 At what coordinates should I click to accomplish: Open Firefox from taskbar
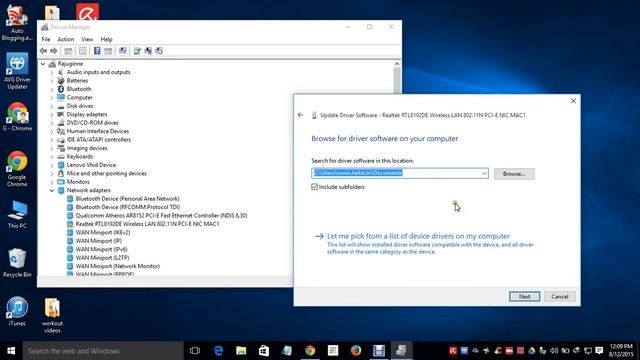click(x=356, y=351)
